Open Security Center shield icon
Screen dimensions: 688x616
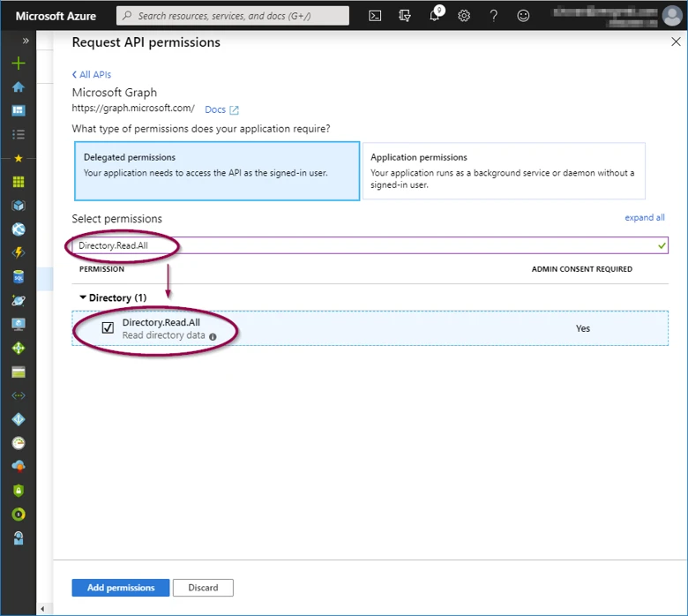[19, 491]
